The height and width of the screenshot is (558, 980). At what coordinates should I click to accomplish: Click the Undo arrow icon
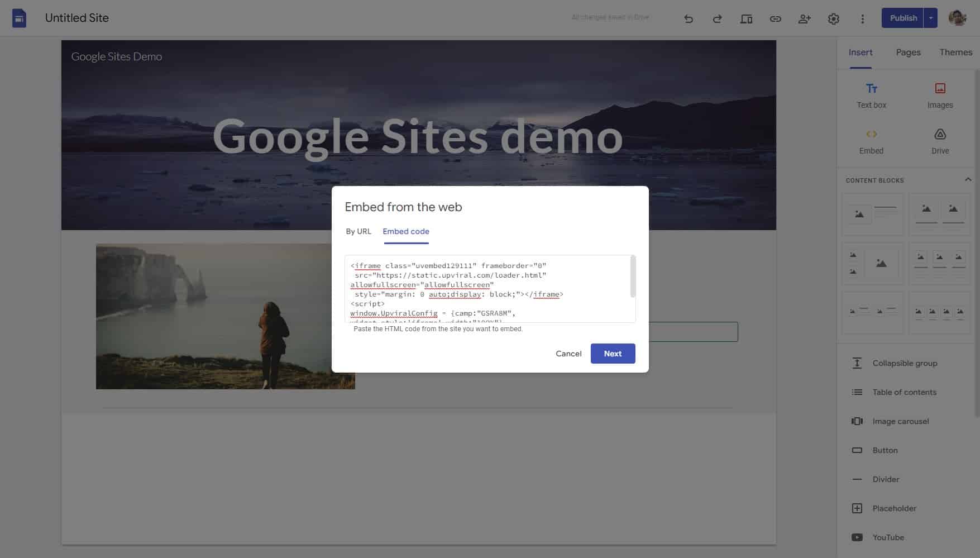click(689, 18)
